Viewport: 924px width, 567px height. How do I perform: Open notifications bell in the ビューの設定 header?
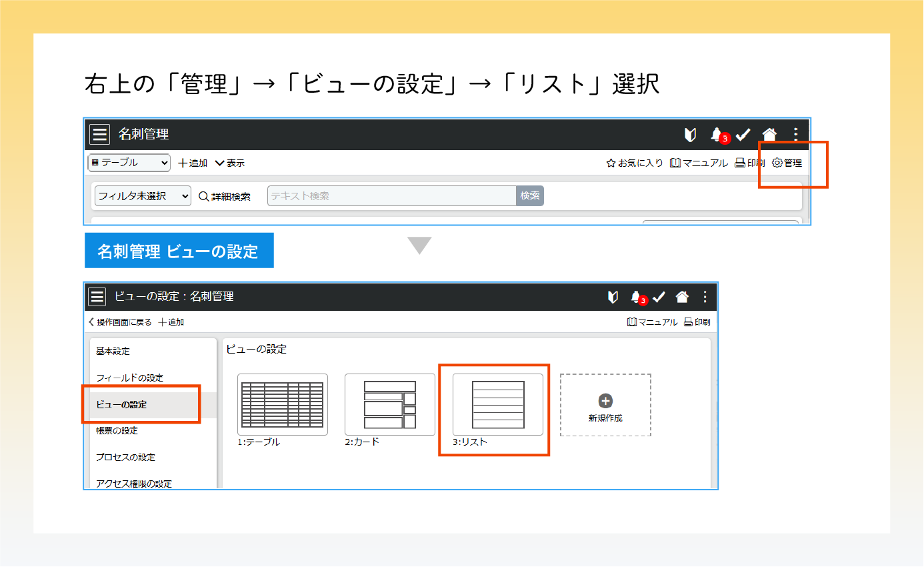(636, 297)
